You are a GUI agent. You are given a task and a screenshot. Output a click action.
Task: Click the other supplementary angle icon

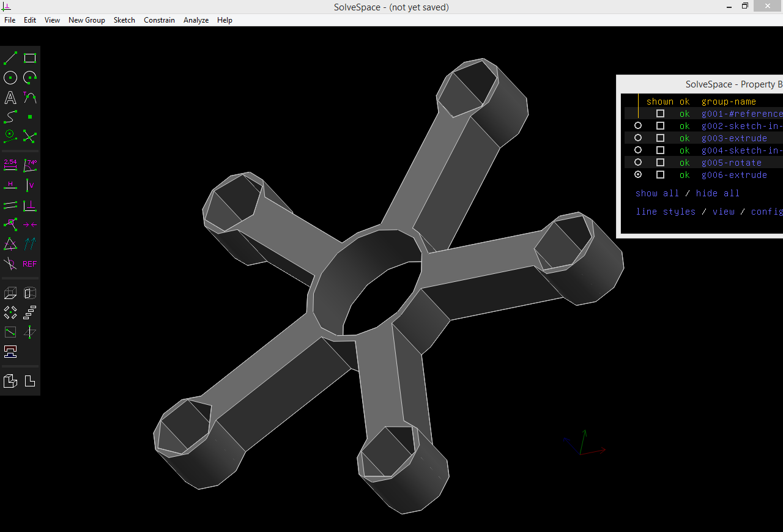[x=10, y=264]
